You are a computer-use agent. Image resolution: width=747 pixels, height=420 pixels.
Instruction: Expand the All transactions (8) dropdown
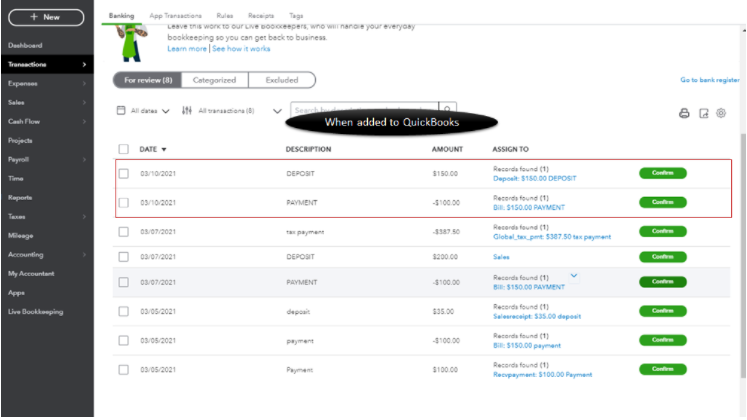277,111
